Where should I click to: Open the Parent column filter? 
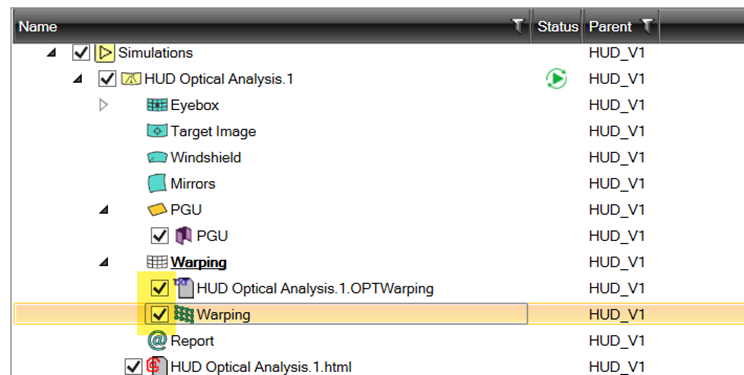(x=647, y=26)
